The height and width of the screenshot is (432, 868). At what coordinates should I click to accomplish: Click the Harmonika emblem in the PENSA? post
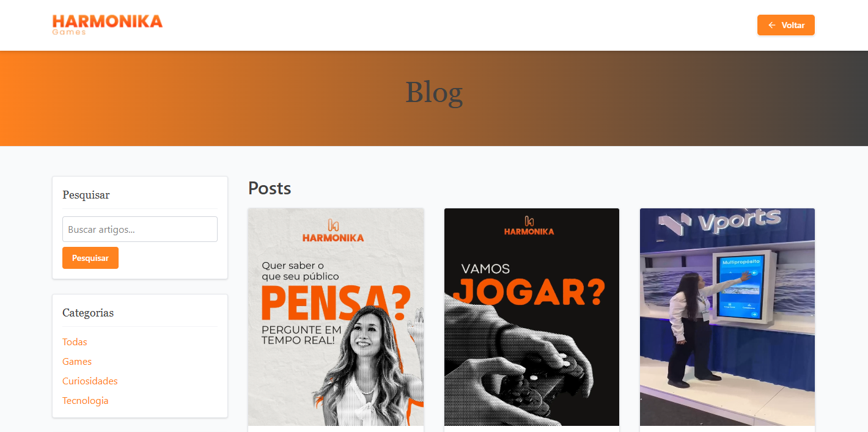coord(333,225)
